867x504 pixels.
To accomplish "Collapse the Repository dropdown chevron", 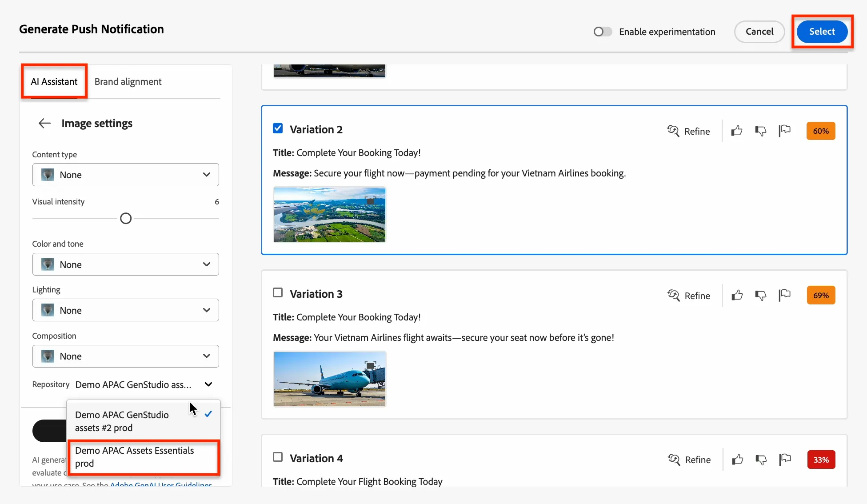I will (208, 384).
